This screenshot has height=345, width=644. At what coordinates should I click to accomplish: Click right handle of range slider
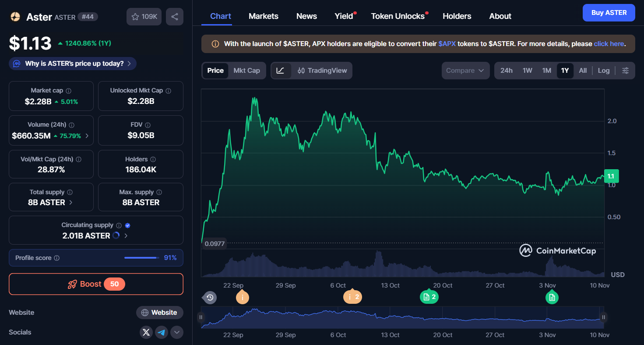[x=603, y=317]
